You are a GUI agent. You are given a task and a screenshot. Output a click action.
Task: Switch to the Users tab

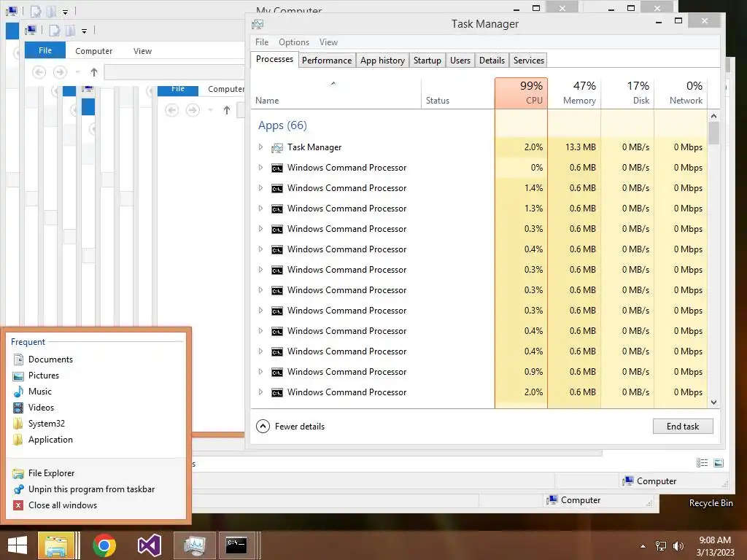point(460,61)
